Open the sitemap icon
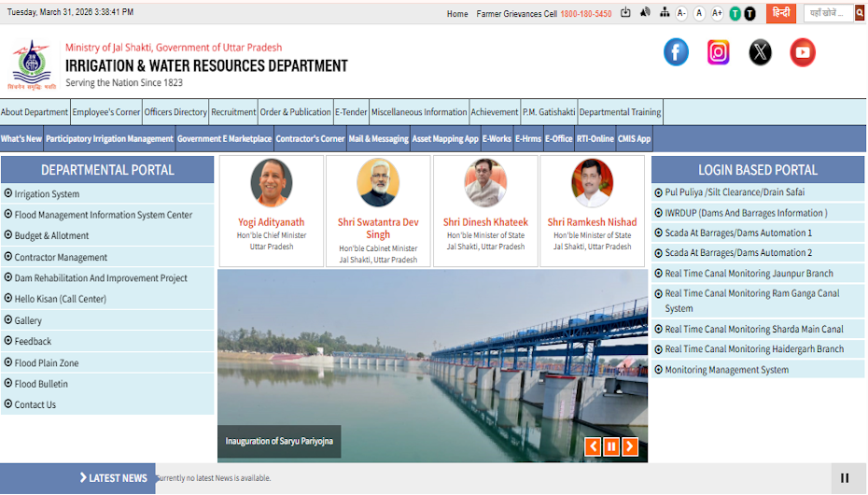 point(665,12)
